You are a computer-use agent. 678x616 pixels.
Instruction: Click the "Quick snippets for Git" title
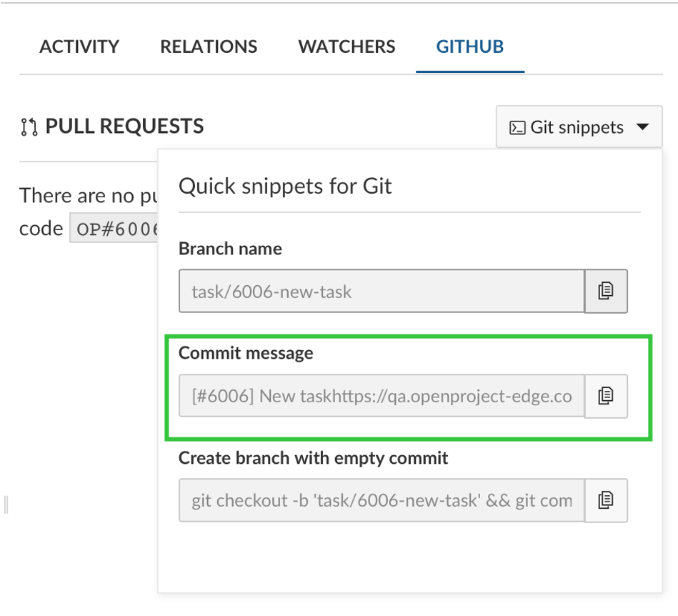(x=285, y=187)
